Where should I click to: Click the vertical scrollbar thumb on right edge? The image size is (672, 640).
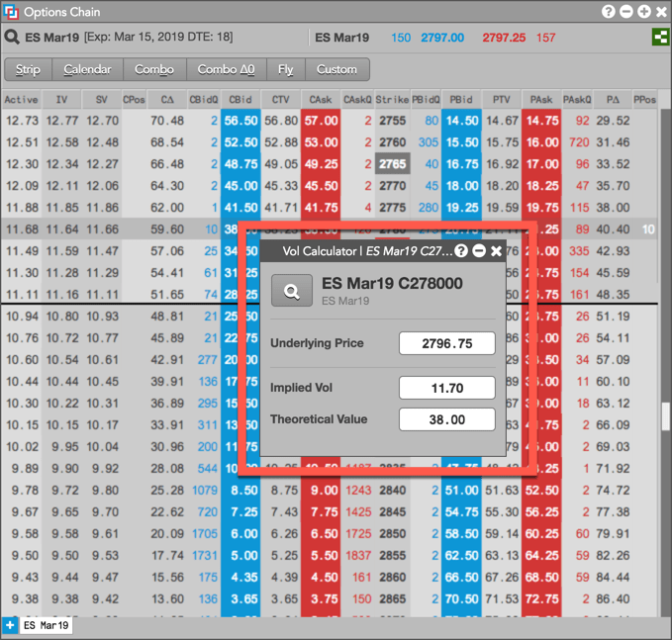(x=666, y=416)
